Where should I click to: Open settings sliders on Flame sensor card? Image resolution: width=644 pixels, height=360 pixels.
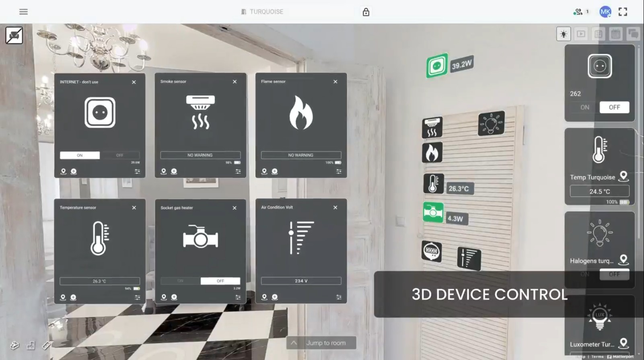coord(339,171)
